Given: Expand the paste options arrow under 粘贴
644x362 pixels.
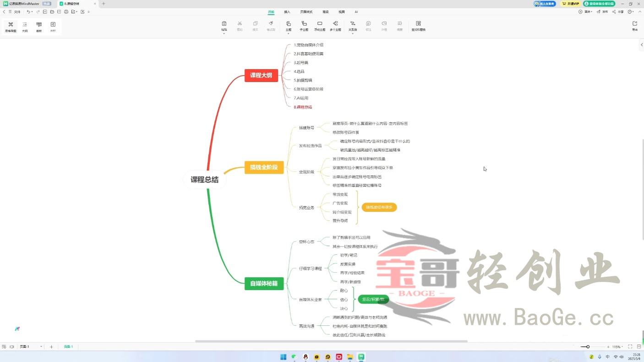Looking at the screenshot, I should point(224,33).
